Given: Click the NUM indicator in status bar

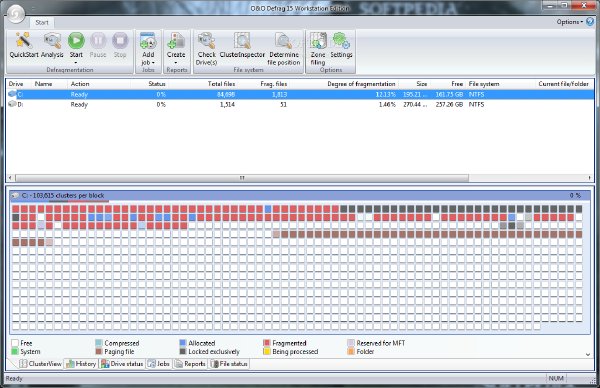Looking at the screenshot, I should (x=556, y=378).
